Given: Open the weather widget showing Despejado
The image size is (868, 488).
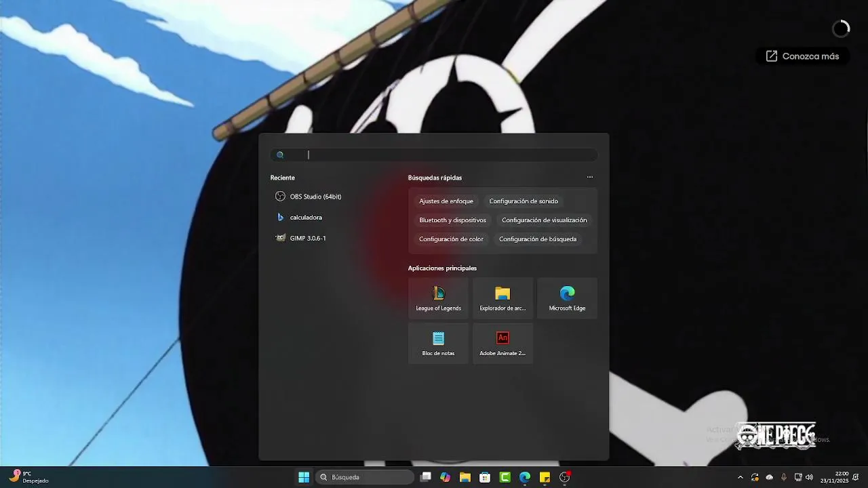Looking at the screenshot, I should tap(29, 477).
